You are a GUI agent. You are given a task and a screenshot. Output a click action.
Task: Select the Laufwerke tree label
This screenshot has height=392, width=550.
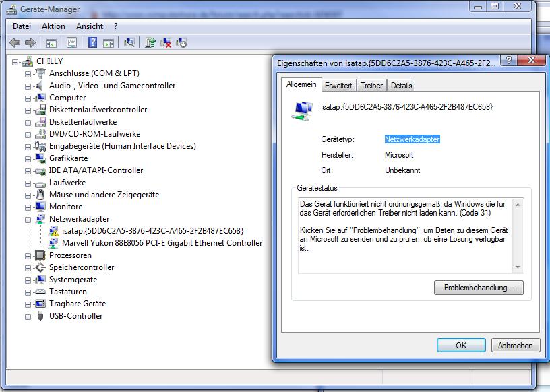tap(67, 183)
